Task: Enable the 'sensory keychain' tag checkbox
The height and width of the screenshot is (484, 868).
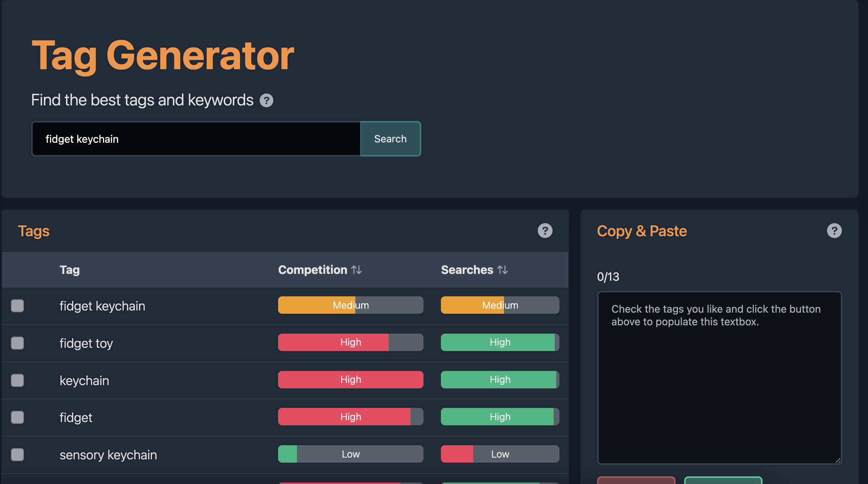Action: click(x=17, y=455)
